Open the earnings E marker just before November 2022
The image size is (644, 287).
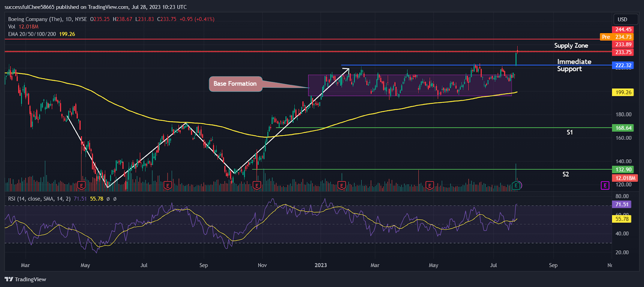click(257, 185)
